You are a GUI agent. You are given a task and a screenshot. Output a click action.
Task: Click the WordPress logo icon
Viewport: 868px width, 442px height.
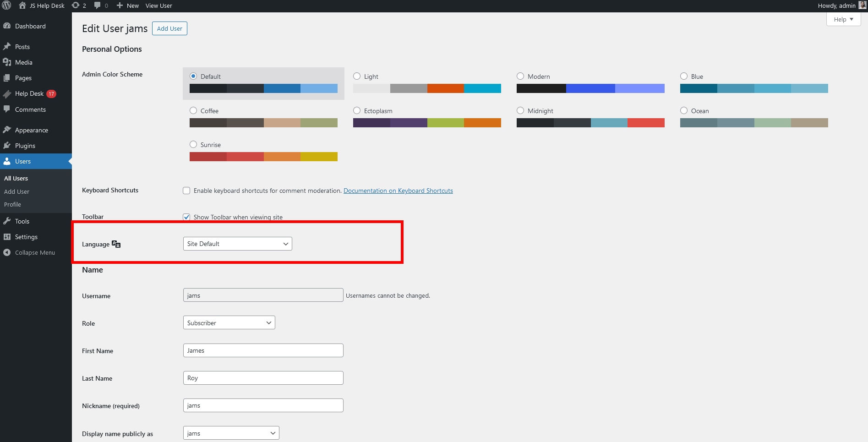(x=7, y=5)
